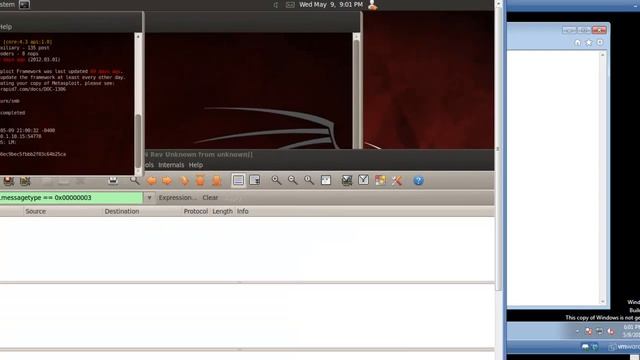
Task: Open Favorites star in Internet Explorer
Action: point(589,42)
